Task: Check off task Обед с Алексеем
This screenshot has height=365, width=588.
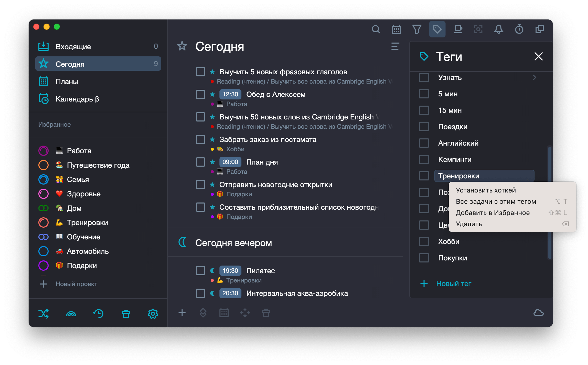Action: coord(200,94)
